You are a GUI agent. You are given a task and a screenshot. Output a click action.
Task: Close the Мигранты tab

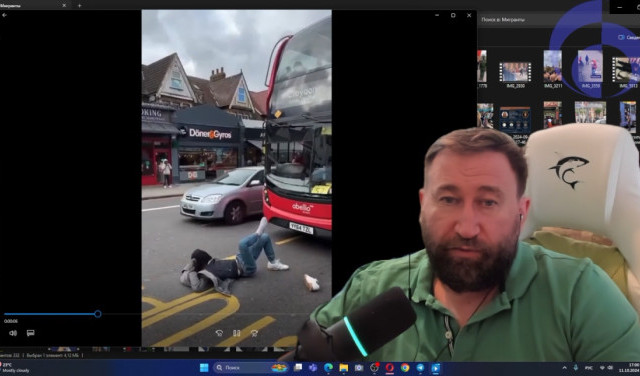64,5
